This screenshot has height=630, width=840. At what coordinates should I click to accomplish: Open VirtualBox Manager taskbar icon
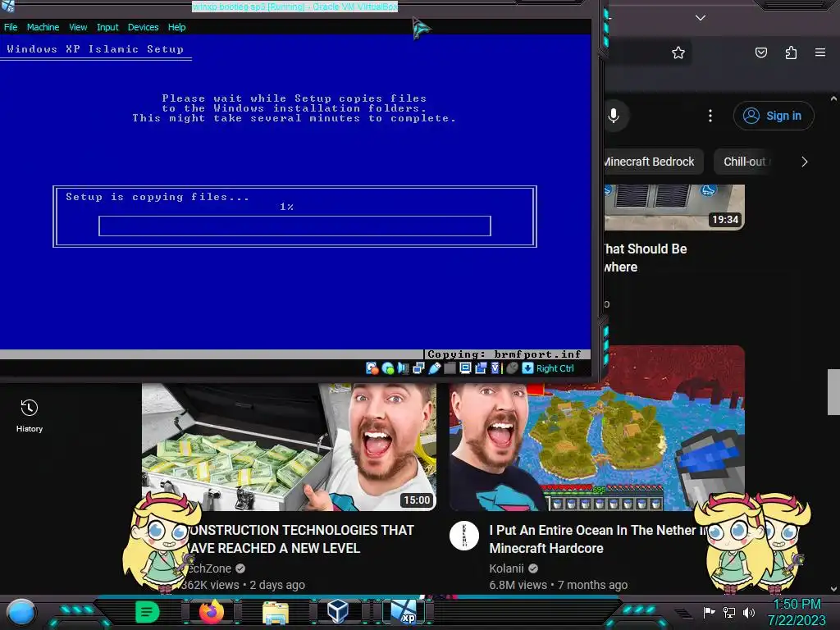pyautogui.click(x=338, y=612)
